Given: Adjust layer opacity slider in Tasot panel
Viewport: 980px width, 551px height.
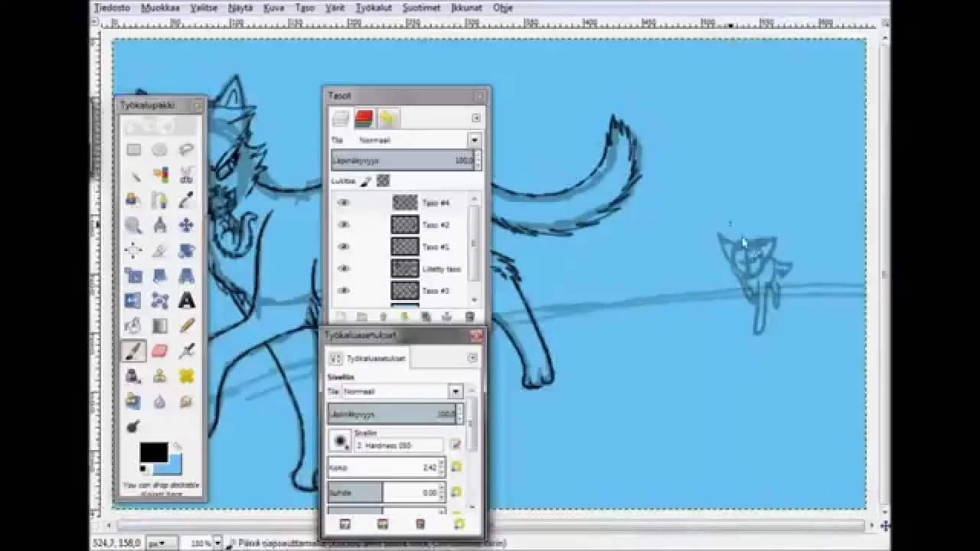Looking at the screenshot, I should point(406,161).
